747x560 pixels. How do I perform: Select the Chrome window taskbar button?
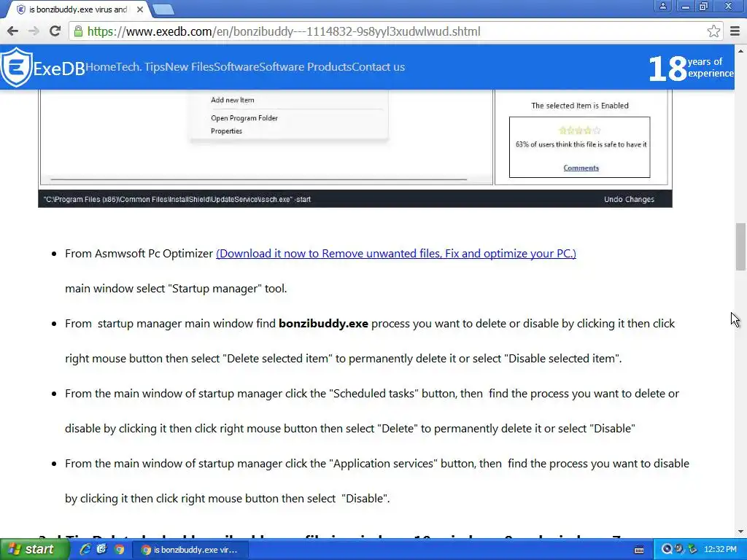click(190, 550)
